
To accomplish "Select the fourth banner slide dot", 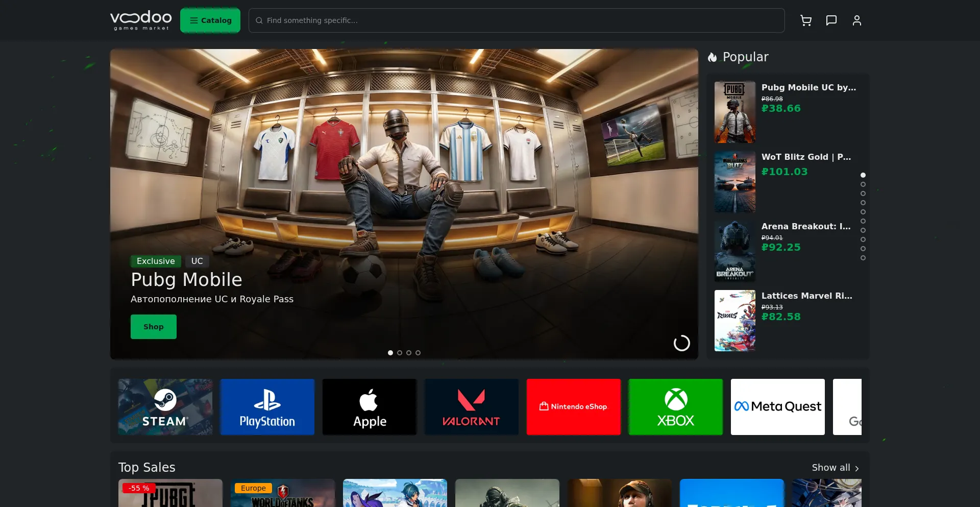I will tap(418, 353).
